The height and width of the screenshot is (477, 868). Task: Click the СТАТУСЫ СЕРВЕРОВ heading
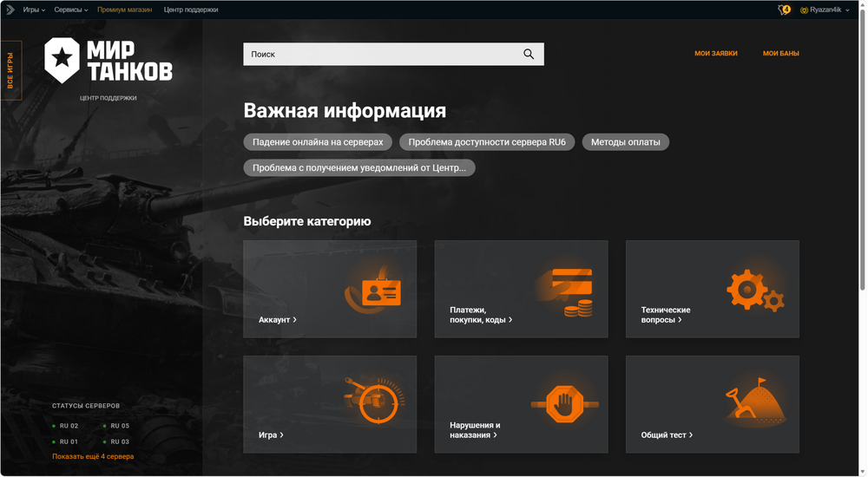point(86,406)
